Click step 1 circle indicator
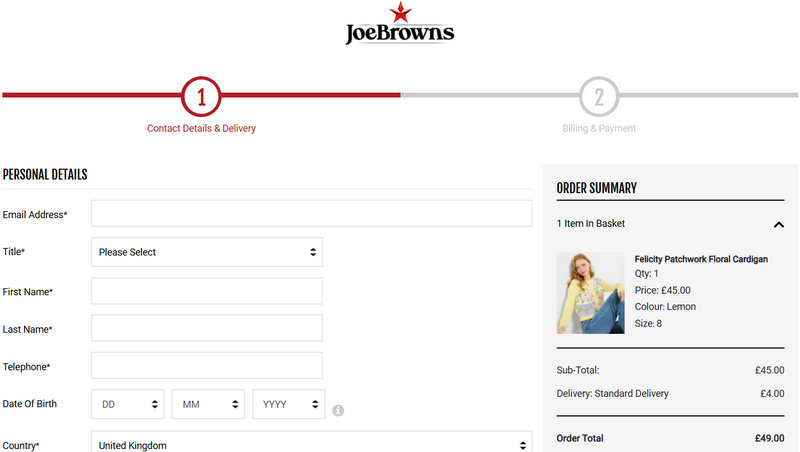Viewport: 800px width, 452px height. tap(201, 96)
